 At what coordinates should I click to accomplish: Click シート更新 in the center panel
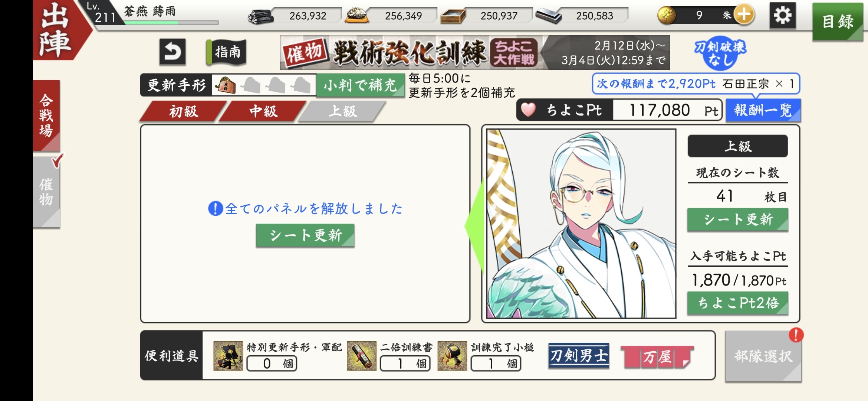[305, 235]
